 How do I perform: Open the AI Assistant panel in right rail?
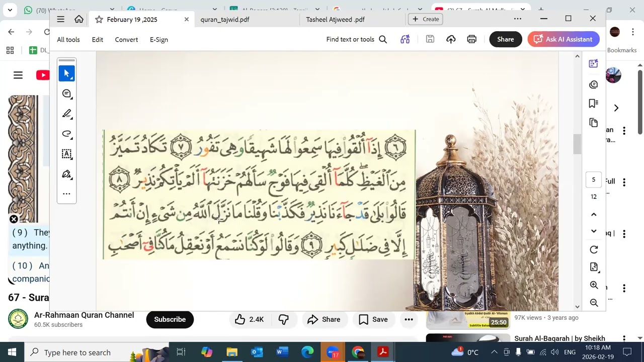(594, 64)
